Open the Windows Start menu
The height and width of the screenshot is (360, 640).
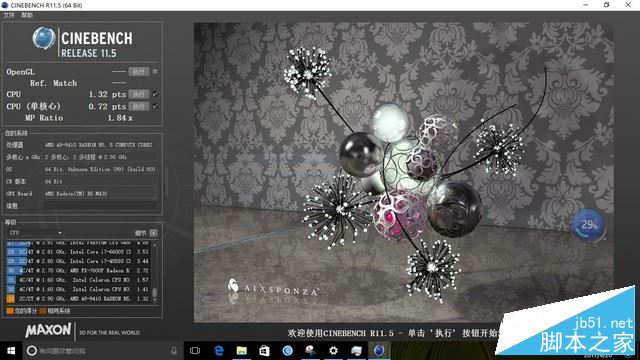(x=11, y=351)
